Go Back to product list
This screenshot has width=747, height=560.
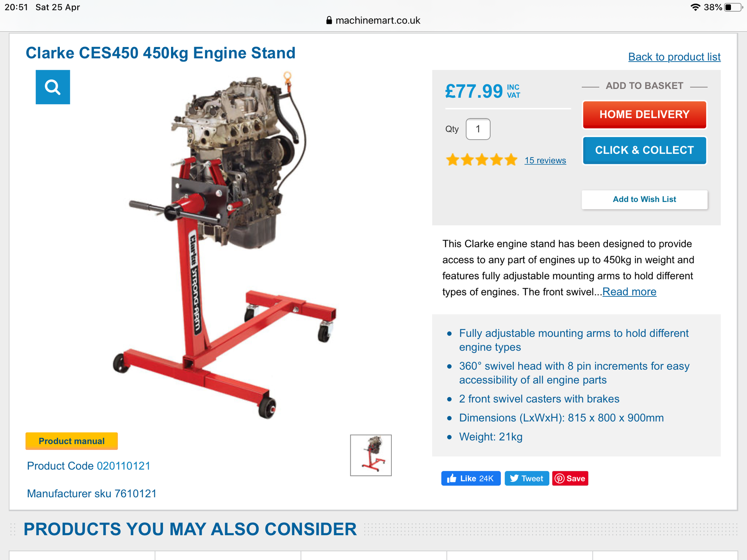674,57
